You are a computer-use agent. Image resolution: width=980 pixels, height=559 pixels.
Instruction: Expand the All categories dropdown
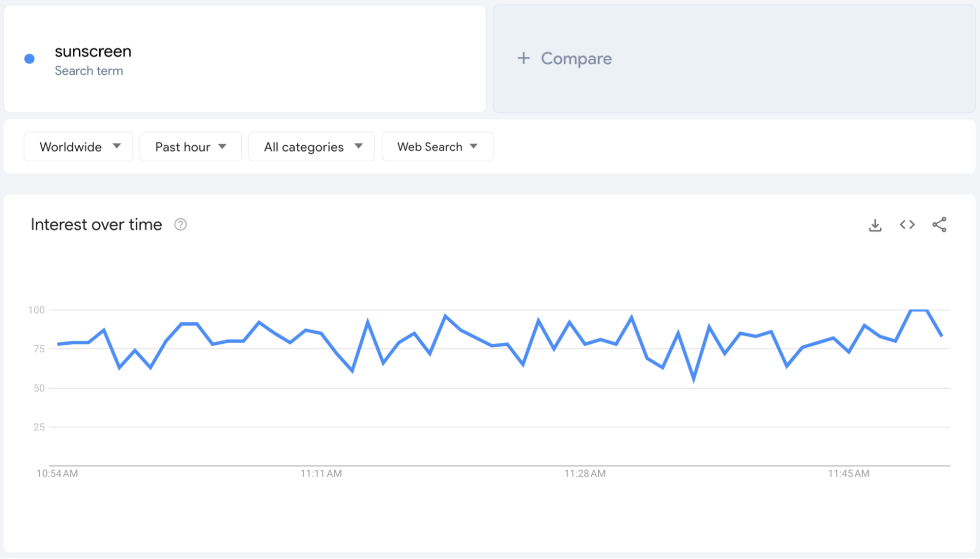[312, 146]
